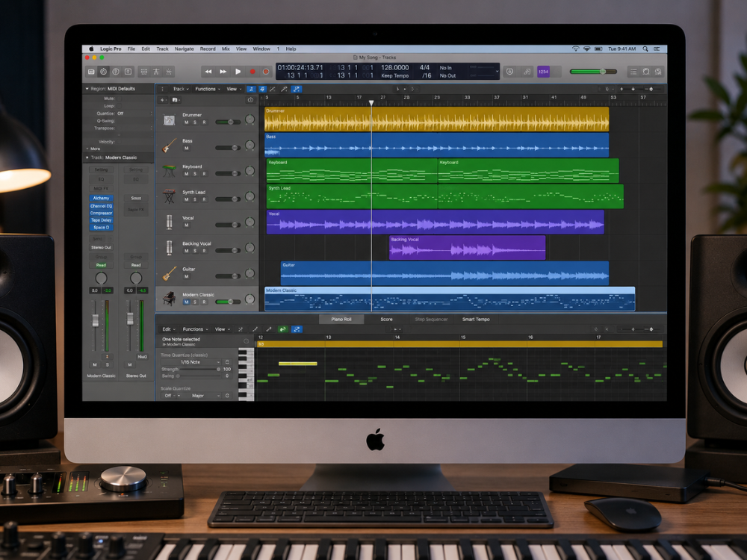Adjust the Modern Classic track volume slider
Image resolution: width=747 pixels, height=560 pixels.
[228, 302]
